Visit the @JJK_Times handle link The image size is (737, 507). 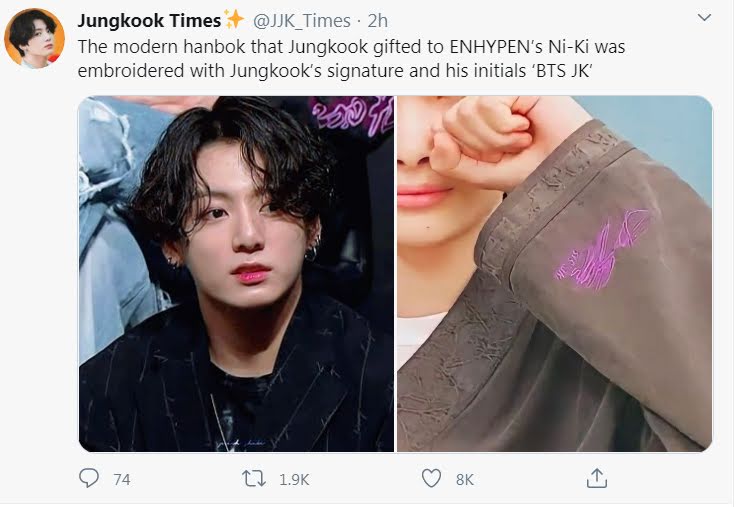pyautogui.click(x=302, y=21)
